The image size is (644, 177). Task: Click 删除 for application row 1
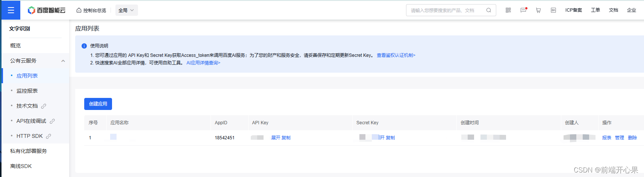coord(632,138)
